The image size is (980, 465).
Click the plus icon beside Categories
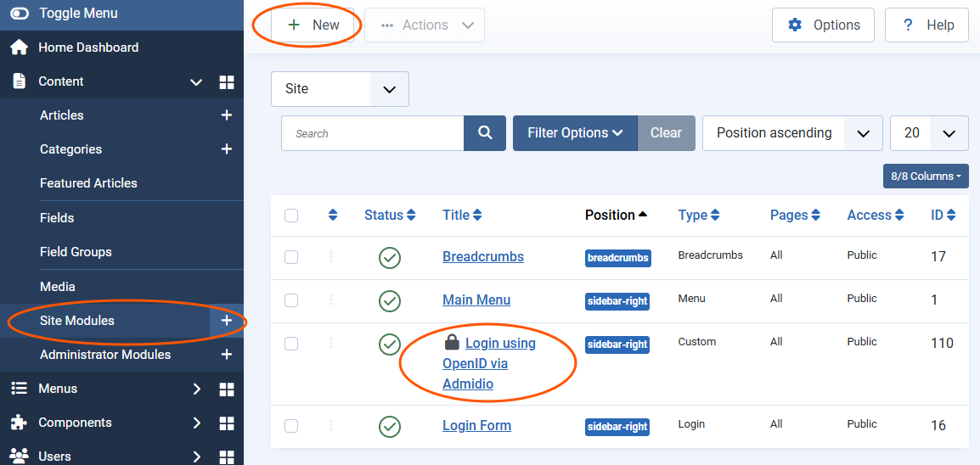[227, 149]
